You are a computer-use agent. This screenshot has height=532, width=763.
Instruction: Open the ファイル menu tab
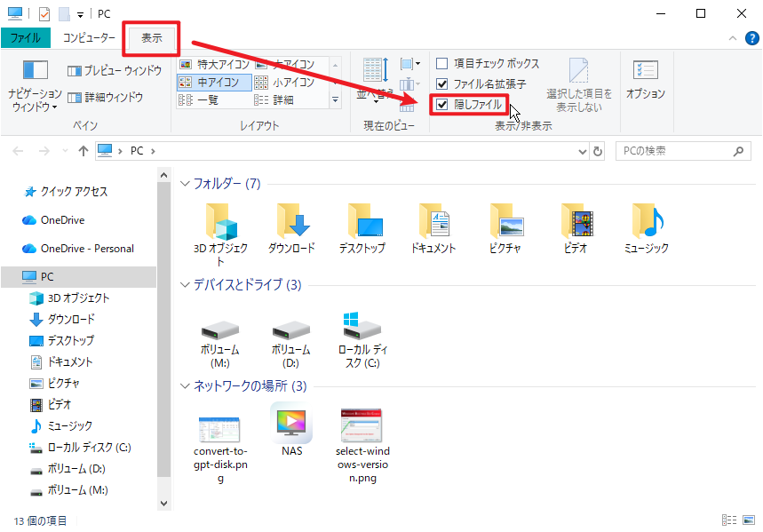pyautogui.click(x=25, y=38)
